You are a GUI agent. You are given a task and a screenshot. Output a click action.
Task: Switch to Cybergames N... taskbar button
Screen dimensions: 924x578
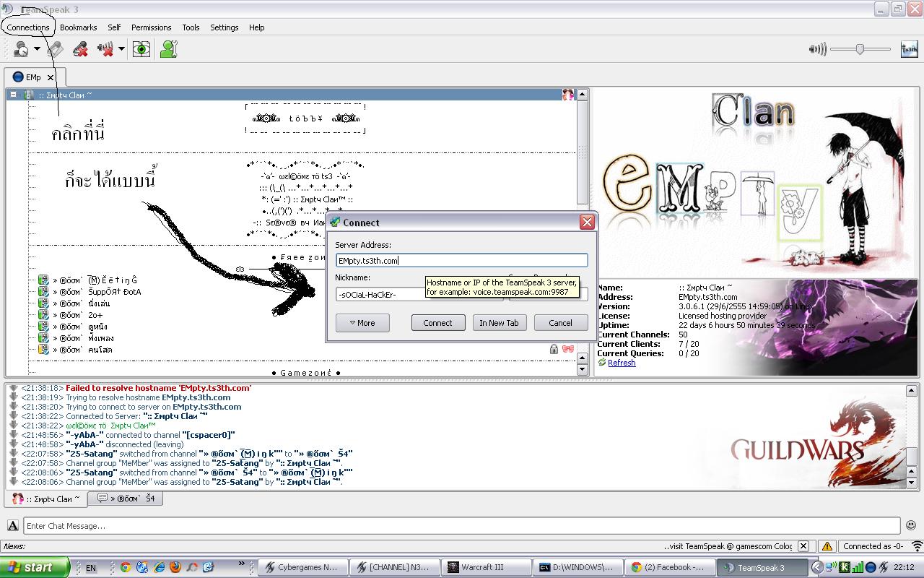[x=302, y=567]
